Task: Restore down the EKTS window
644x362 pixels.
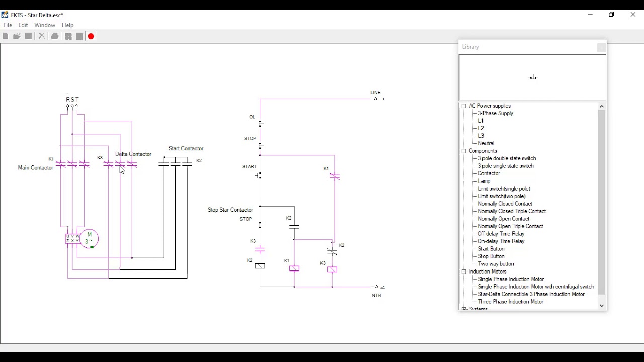Action: (612, 15)
